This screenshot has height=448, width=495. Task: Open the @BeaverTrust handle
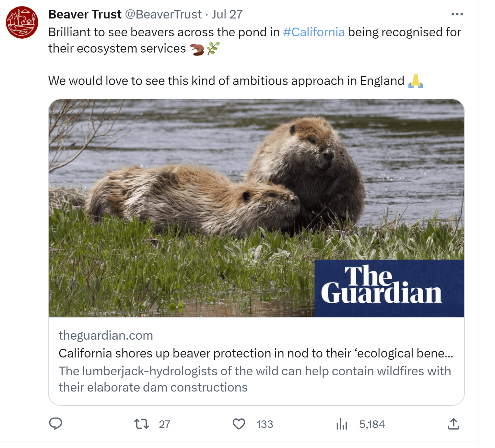[163, 14]
